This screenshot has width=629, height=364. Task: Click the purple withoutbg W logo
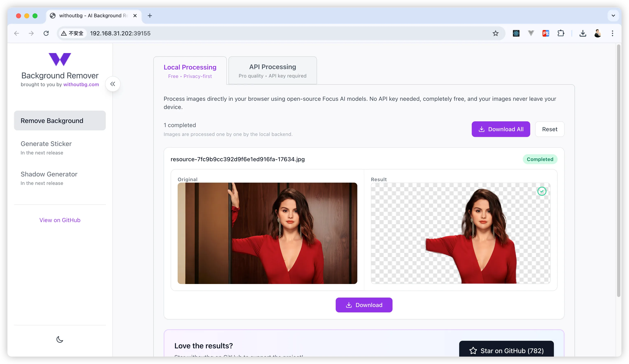click(x=60, y=59)
